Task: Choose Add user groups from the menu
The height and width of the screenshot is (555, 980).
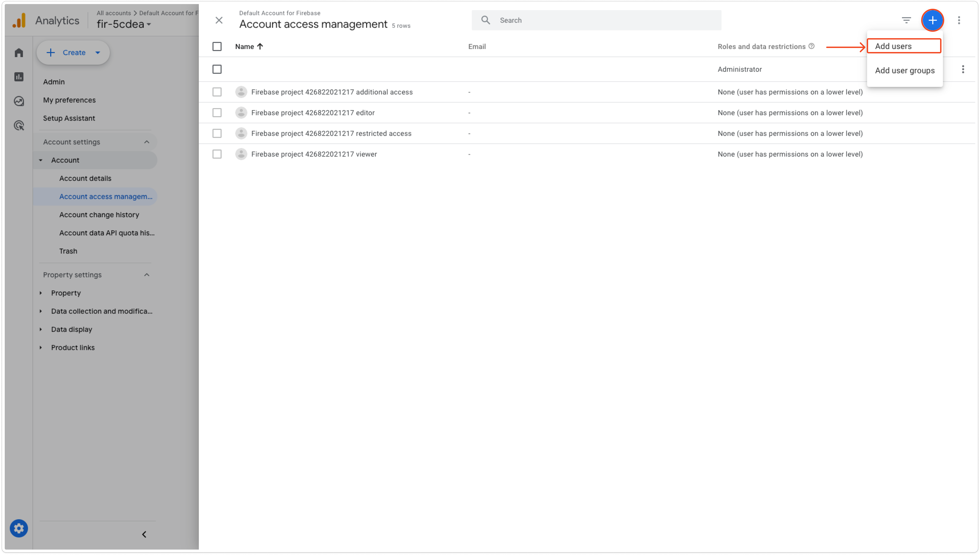Action: coord(904,71)
